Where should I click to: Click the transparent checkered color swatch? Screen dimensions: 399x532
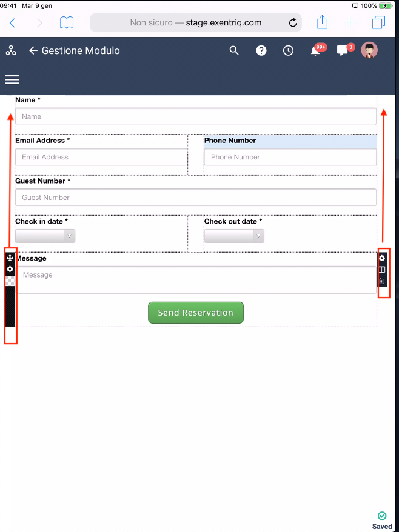[x=10, y=281]
